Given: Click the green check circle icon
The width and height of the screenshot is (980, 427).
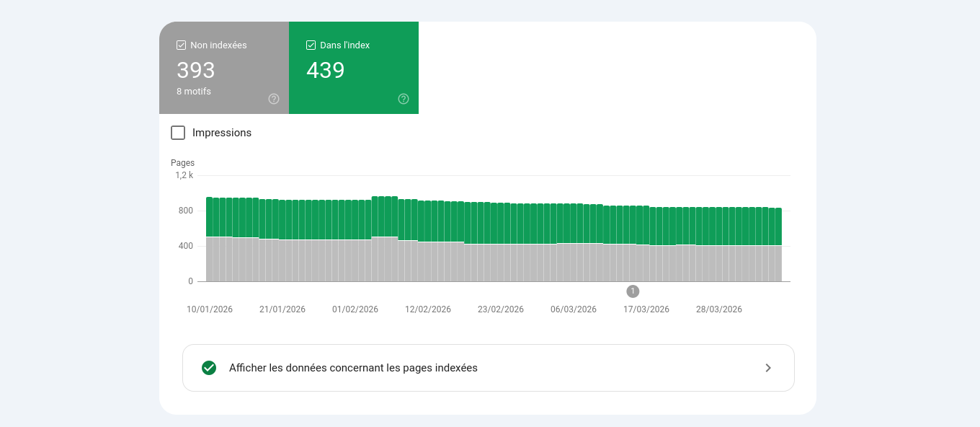Looking at the screenshot, I should coord(209,368).
